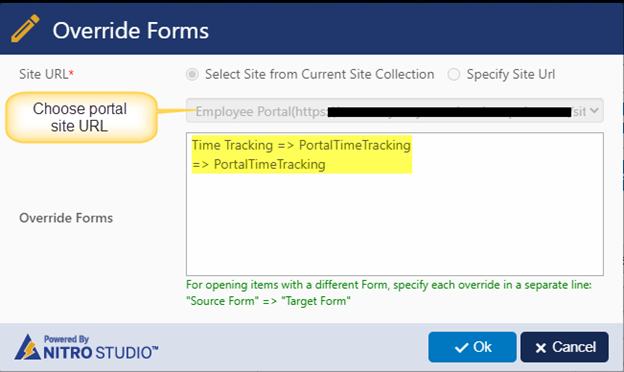Choose the Specify Site Url radio option
Image resolution: width=624 pixels, height=372 pixels.
pyautogui.click(x=454, y=74)
